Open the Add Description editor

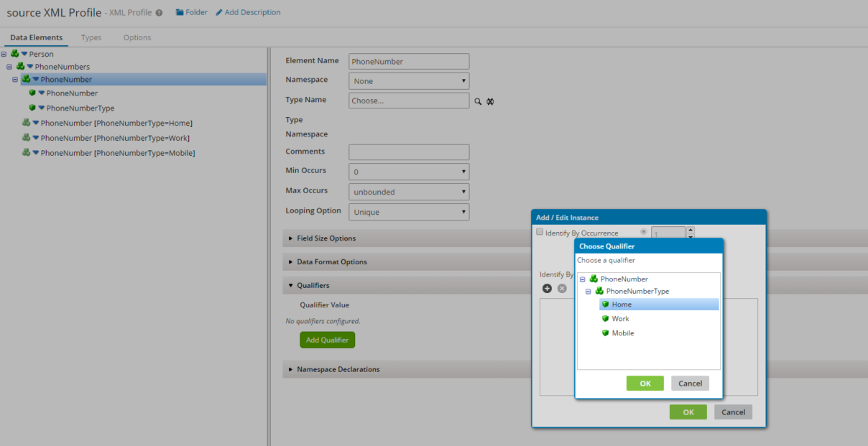coord(248,12)
